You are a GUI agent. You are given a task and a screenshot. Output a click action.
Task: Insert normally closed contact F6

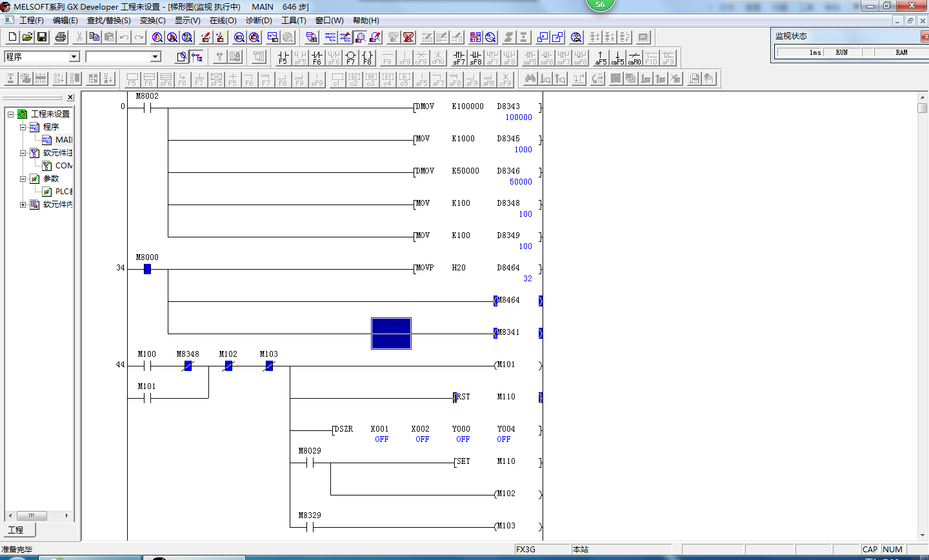tap(317, 58)
